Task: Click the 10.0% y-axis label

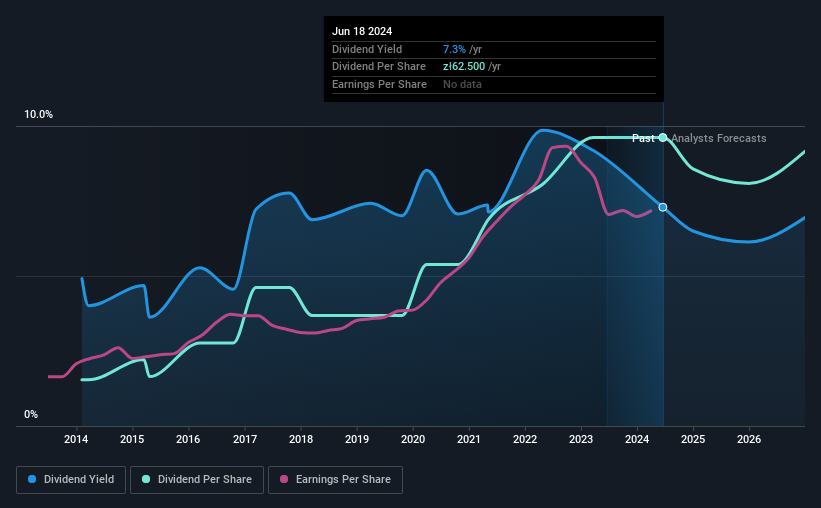Action: click(x=39, y=115)
